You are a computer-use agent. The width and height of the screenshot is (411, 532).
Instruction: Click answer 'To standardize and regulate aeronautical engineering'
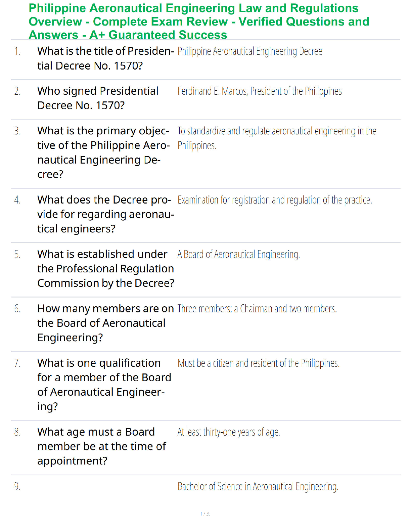(277, 138)
